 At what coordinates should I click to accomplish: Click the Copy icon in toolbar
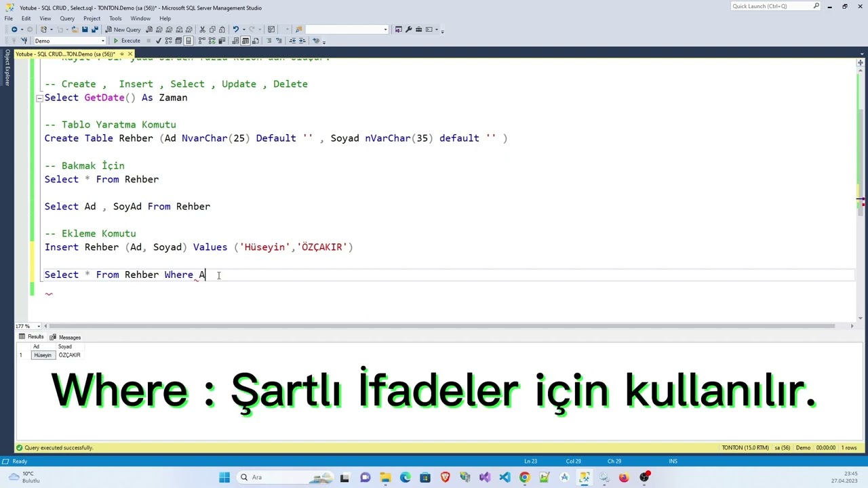[x=212, y=29]
